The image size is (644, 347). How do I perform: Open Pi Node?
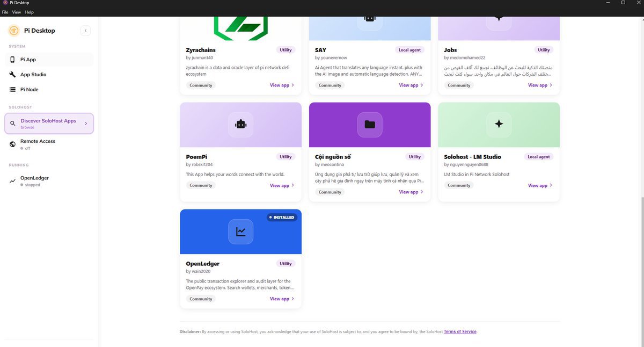point(49,90)
